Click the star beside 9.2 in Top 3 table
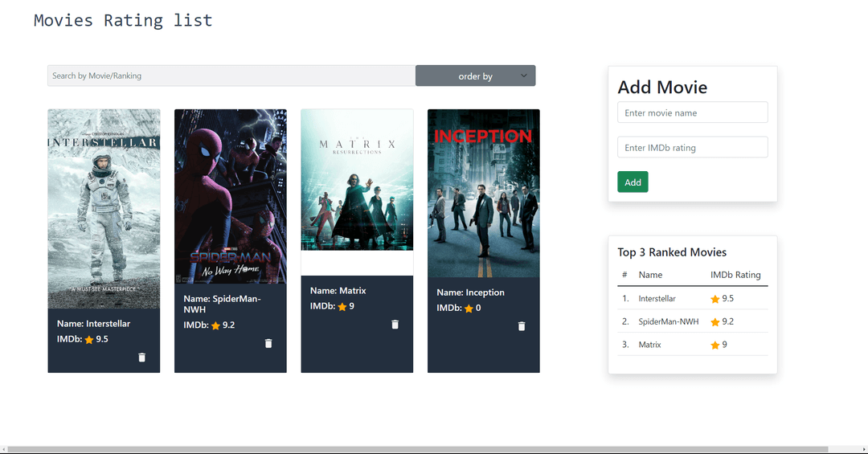 point(715,322)
